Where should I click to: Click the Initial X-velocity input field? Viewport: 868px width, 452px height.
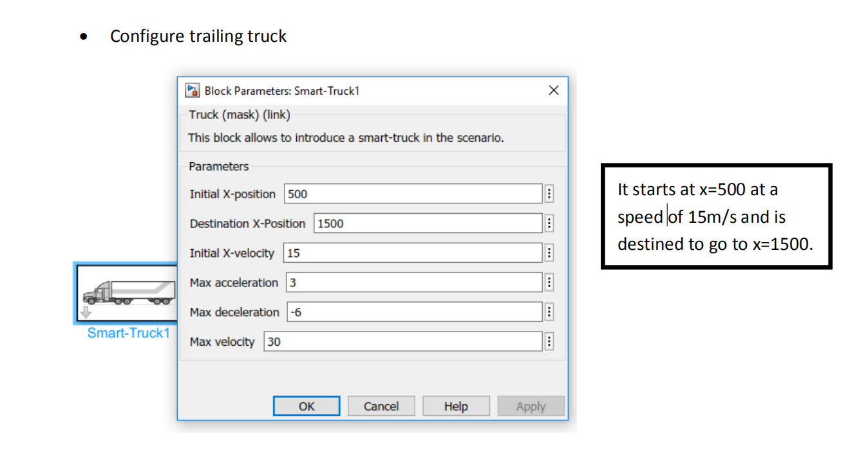tap(412, 253)
